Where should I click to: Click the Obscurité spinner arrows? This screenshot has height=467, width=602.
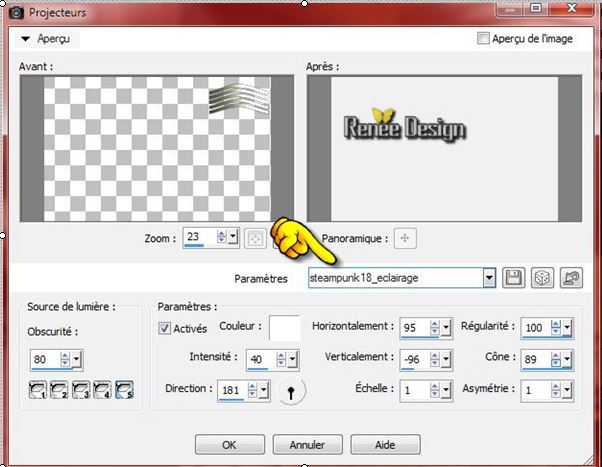tap(65, 359)
